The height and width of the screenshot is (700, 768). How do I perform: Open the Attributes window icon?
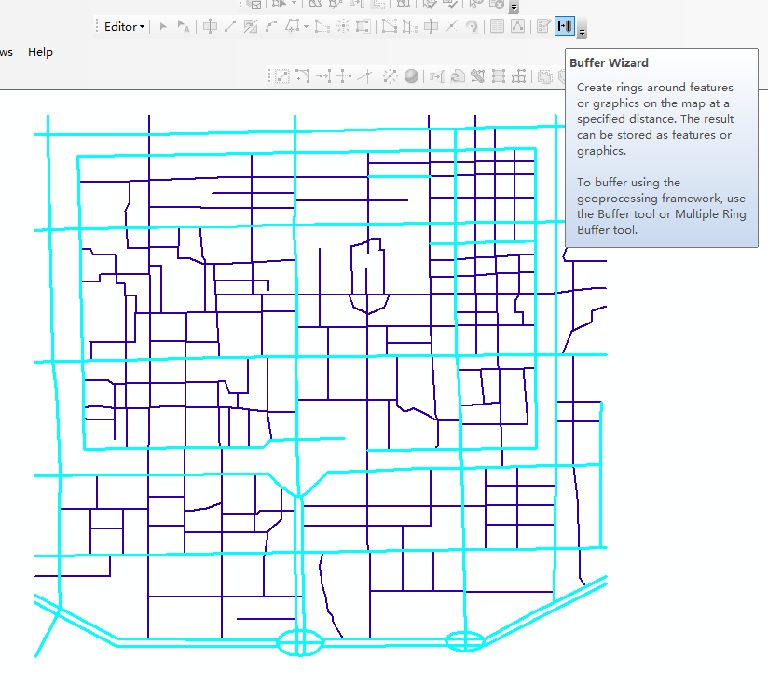497,26
